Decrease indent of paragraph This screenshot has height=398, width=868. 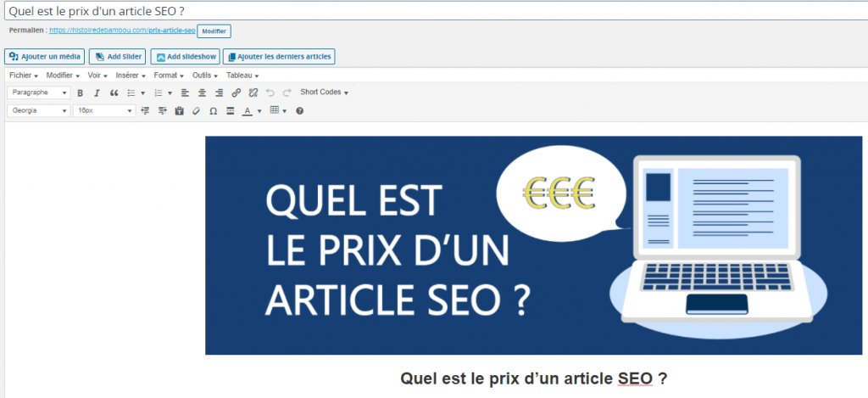pyautogui.click(x=146, y=111)
